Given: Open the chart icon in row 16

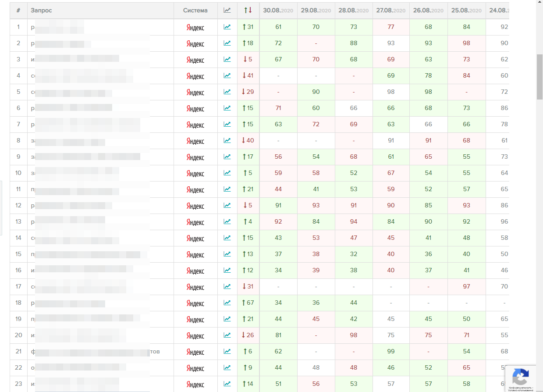Looking at the screenshot, I should click(227, 270).
